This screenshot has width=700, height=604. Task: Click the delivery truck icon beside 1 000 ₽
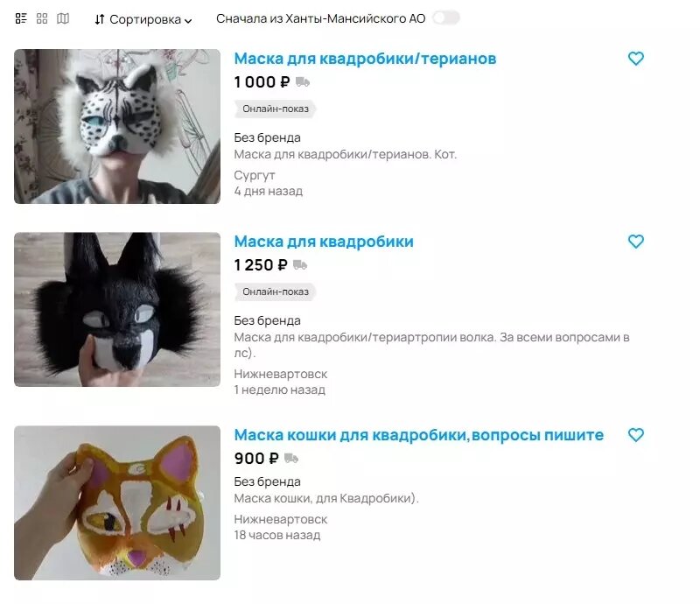click(x=303, y=82)
